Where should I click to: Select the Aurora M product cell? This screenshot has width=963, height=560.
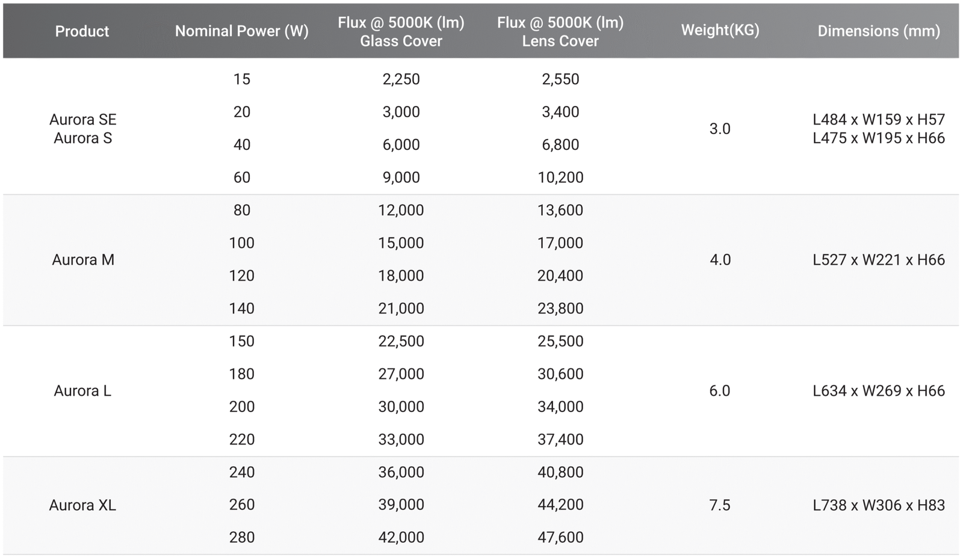point(83,260)
